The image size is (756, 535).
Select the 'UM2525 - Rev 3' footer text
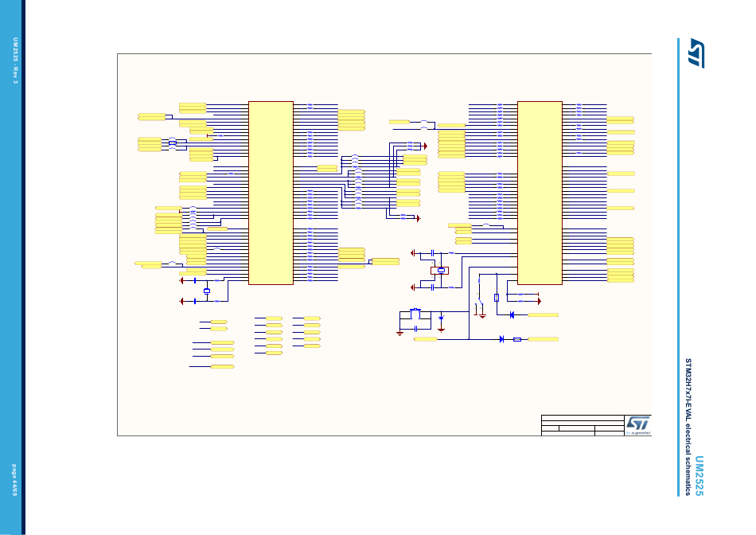coord(15,61)
